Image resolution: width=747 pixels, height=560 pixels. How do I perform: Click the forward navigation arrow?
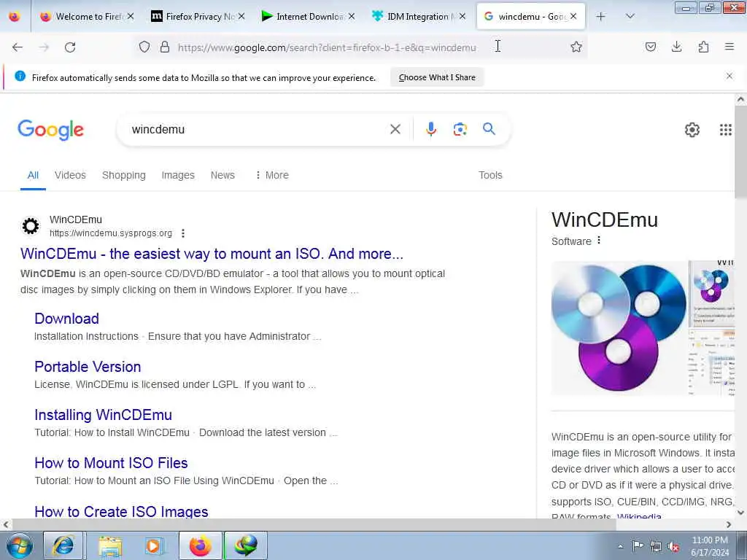44,47
